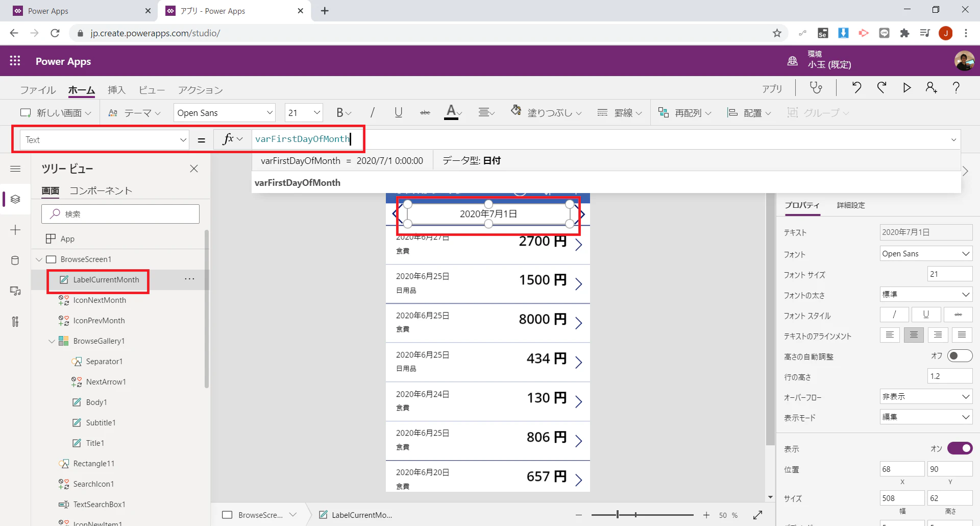Viewport: 980px width, 526px height.
Task: Open the Open Sans font dropdown in toolbar
Action: tap(225, 113)
